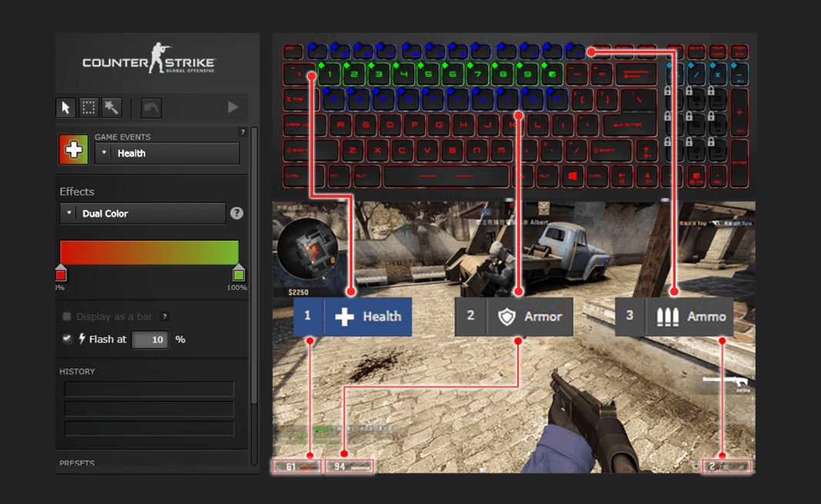Click the lightning bolt Flash icon
821x504 pixels.
(82, 339)
